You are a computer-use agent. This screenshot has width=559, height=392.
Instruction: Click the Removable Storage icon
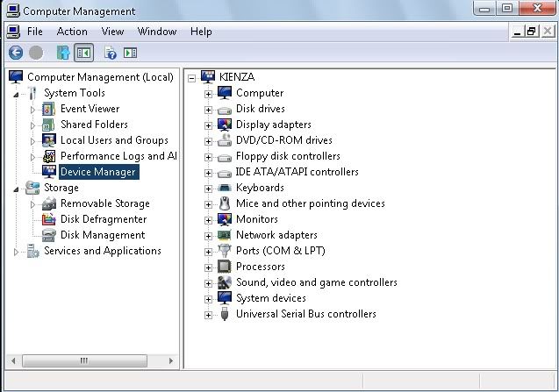tap(48, 203)
